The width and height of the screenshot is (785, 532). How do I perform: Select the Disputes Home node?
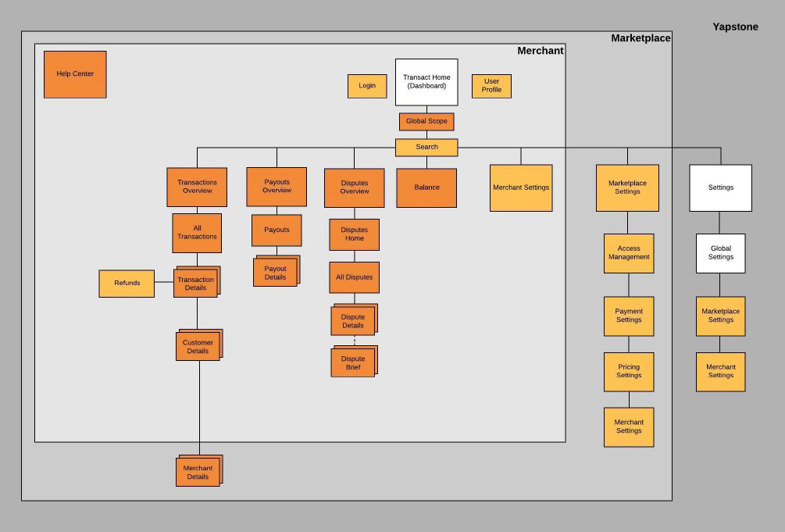(355, 234)
